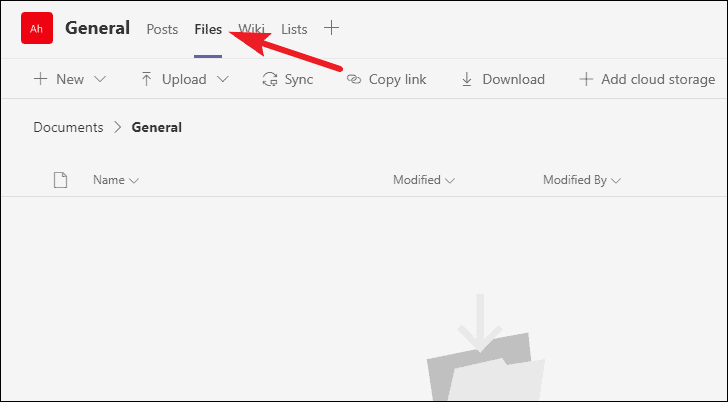Click the Upload arrow icon
This screenshot has height=402, width=728.
click(x=146, y=79)
